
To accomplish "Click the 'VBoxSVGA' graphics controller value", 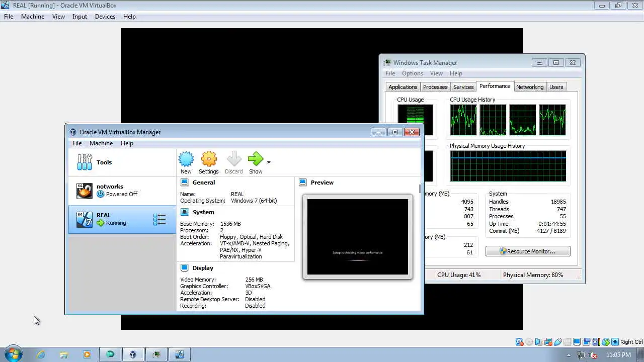I will (x=258, y=286).
